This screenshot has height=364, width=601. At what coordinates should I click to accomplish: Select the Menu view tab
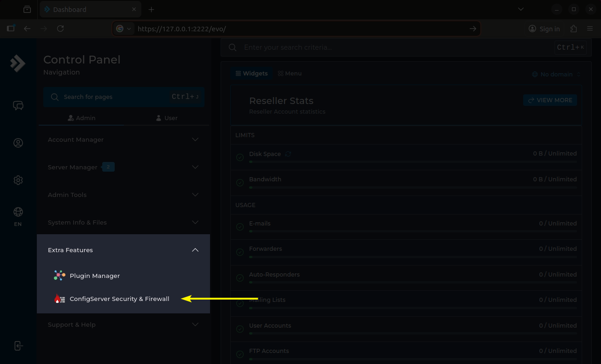tap(290, 73)
